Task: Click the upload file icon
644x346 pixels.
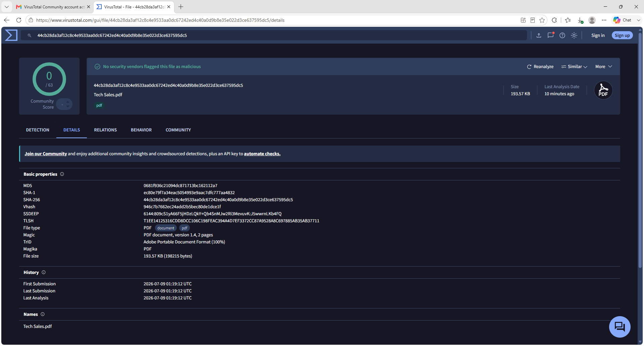Action: (x=539, y=35)
